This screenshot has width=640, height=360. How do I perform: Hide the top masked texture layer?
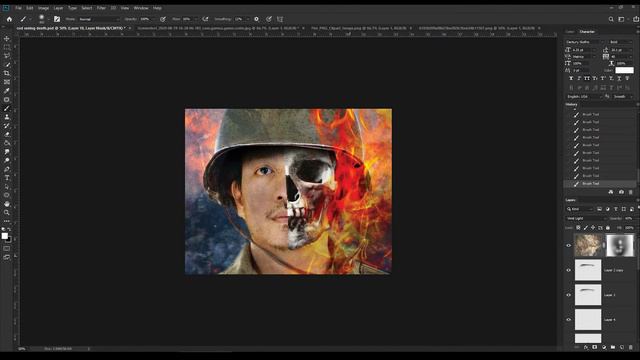click(x=569, y=245)
